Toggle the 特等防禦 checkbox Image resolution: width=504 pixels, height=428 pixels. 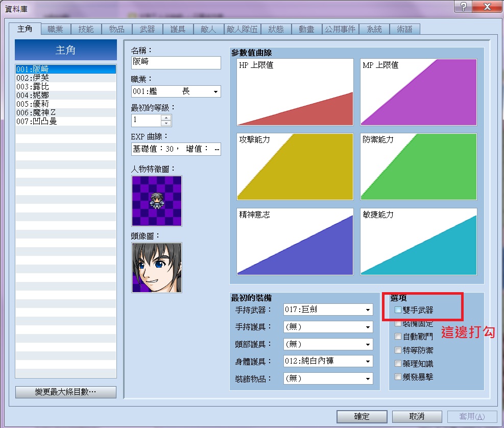coord(398,350)
